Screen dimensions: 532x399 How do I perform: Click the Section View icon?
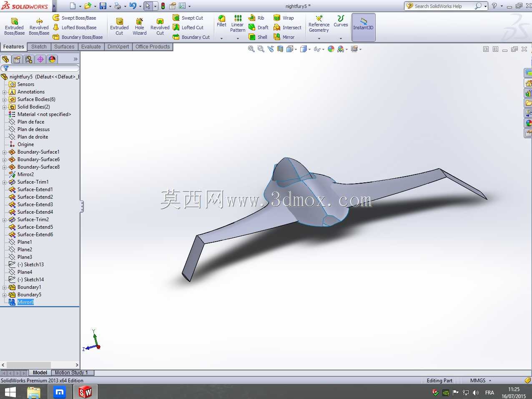click(280, 49)
